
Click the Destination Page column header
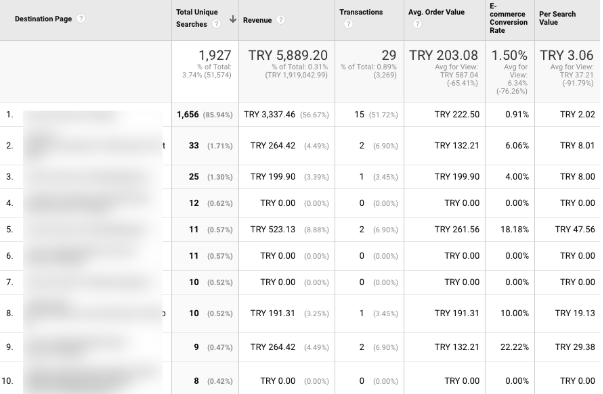coord(43,19)
